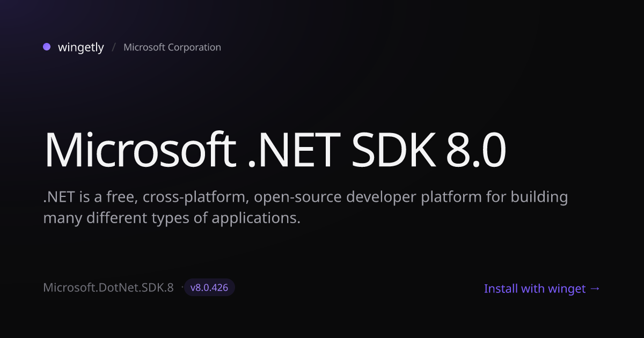Select the Microsoft Corporation publisher label
This screenshot has height=338, width=644.
coord(172,47)
